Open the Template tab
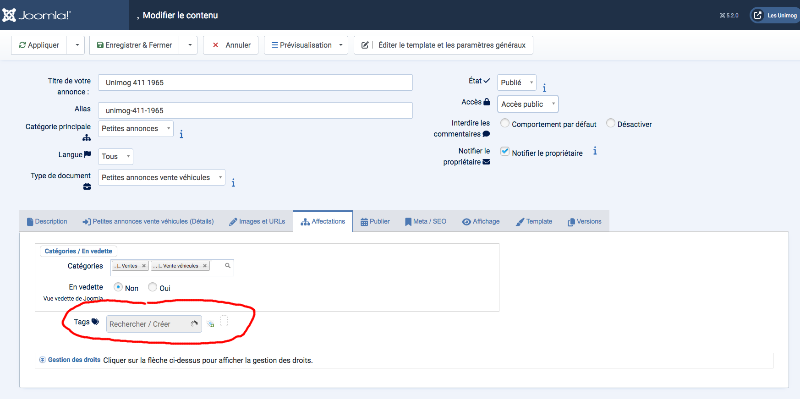 (534, 221)
